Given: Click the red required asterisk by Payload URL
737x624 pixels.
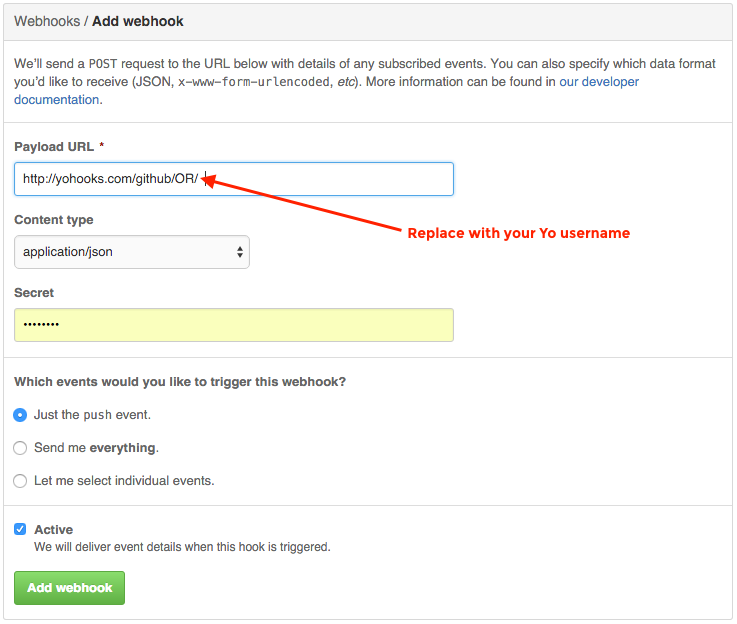Looking at the screenshot, I should tap(102, 147).
